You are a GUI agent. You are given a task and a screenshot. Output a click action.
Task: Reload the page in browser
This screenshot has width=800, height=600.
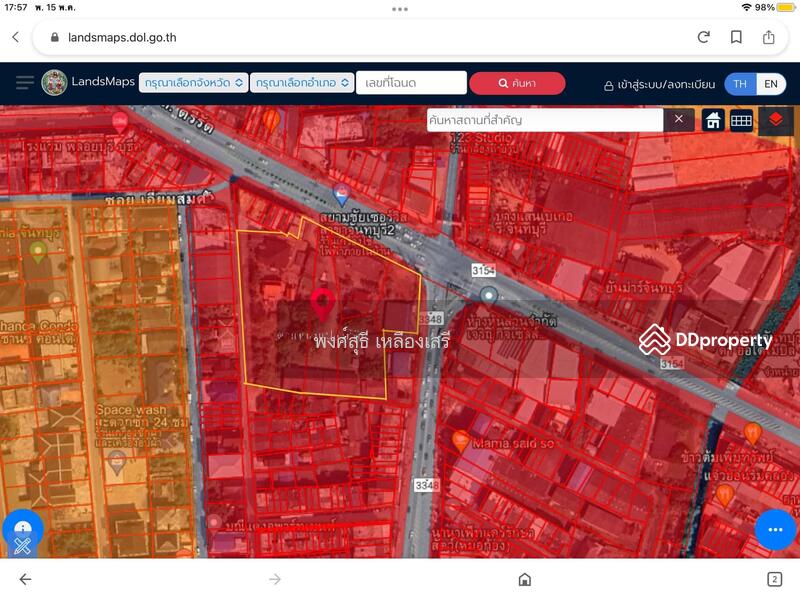coord(704,37)
